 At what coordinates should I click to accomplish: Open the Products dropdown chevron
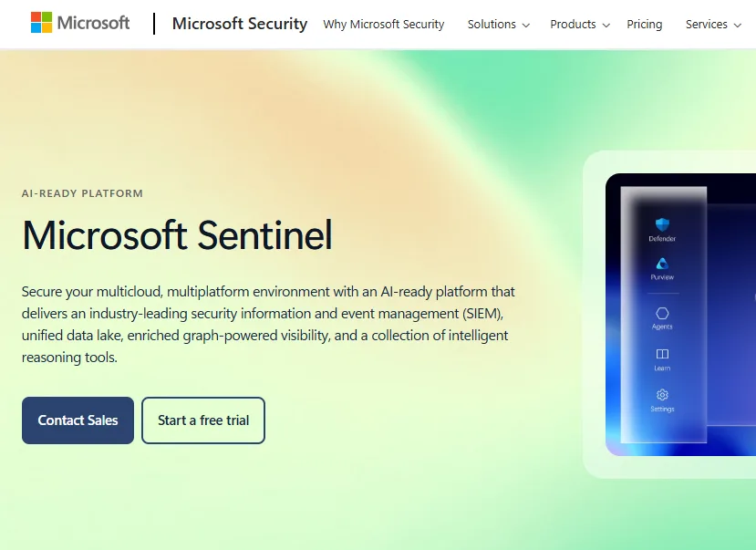pos(606,26)
